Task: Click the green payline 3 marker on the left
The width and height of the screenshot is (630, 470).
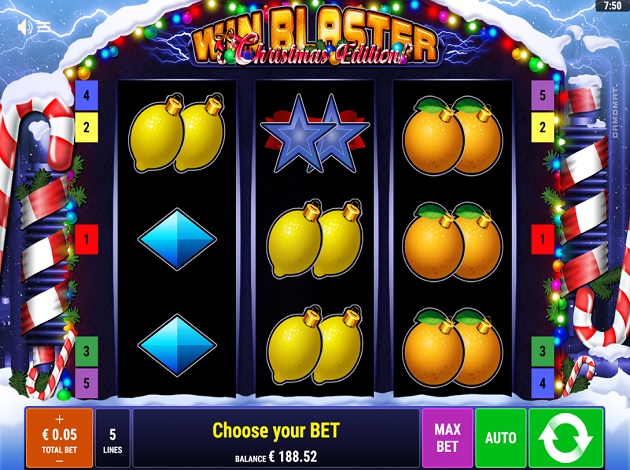Action: tap(87, 351)
